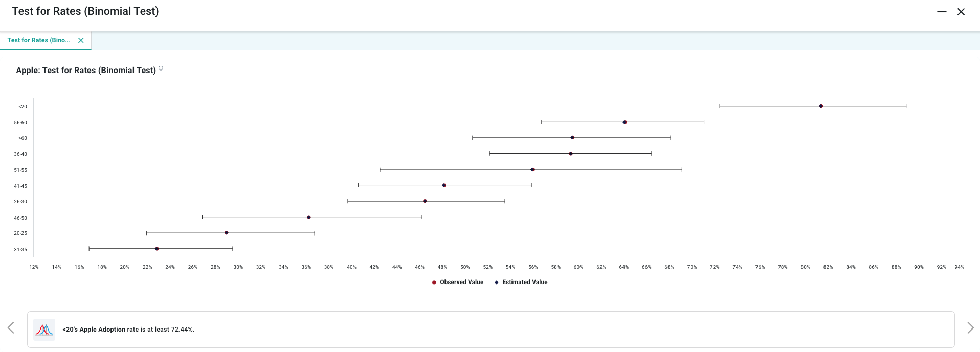Go to the previous insight with left arrow
Image resolution: width=980 pixels, height=352 pixels.
tap(11, 328)
